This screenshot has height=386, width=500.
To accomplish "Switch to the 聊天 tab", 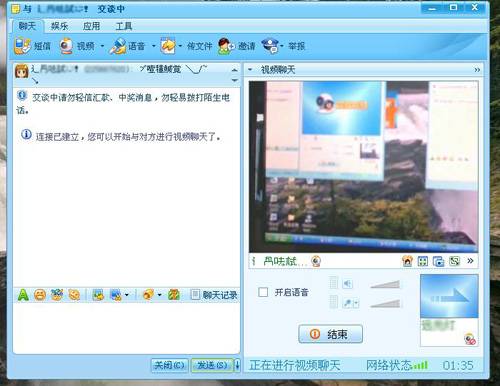I will 28,26.
